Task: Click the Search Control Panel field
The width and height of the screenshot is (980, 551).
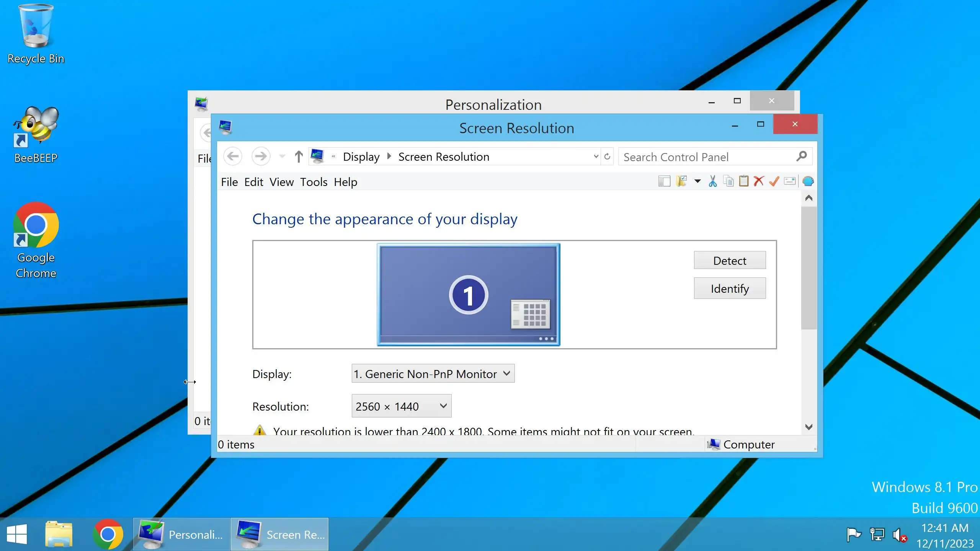Action: 708,157
